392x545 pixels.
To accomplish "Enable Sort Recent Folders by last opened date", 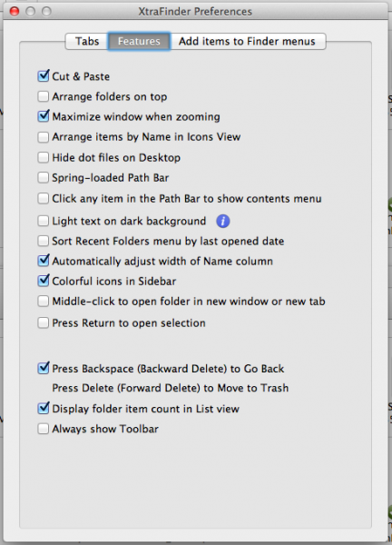I will pos(43,241).
